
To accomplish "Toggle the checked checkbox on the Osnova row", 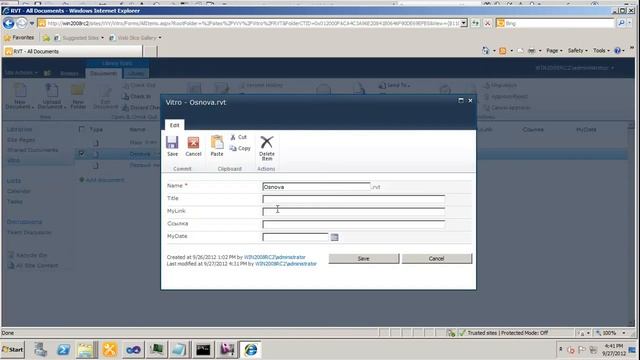I will [82, 154].
